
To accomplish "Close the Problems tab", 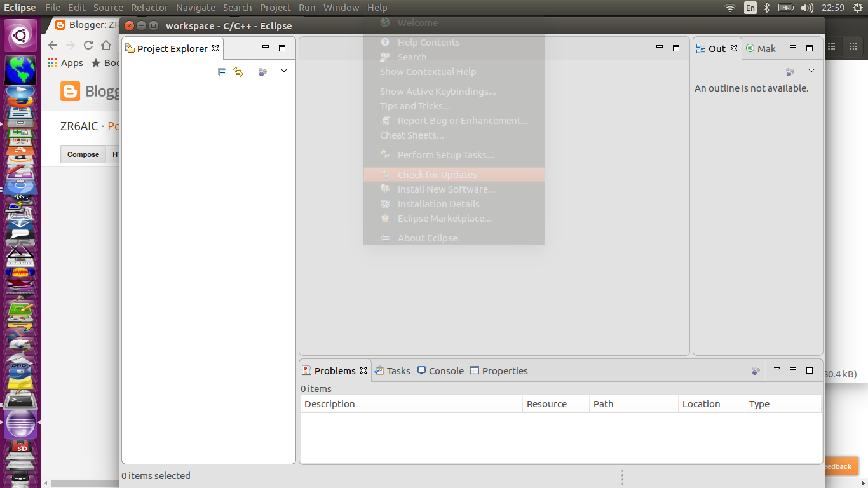I will point(363,370).
